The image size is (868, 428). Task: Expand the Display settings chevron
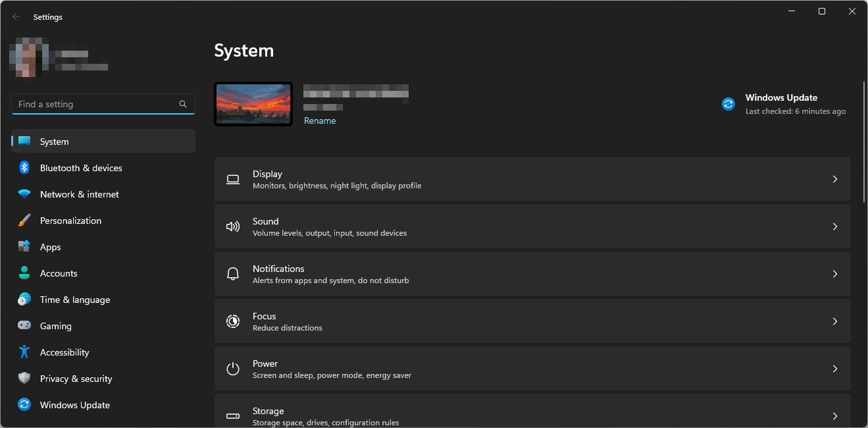(x=834, y=179)
